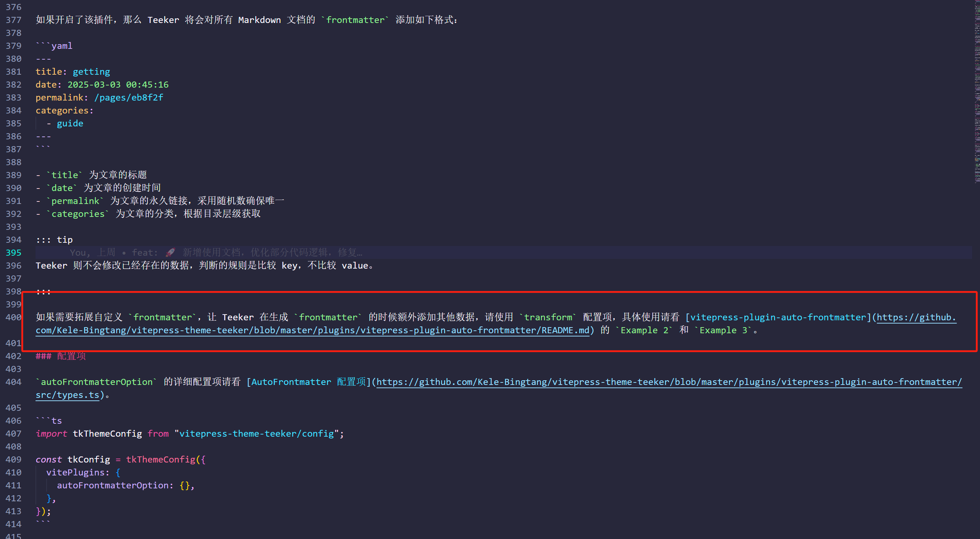The width and height of the screenshot is (980, 539).
Task: Click 'const tkConfig' declaration
Action: (x=72, y=459)
